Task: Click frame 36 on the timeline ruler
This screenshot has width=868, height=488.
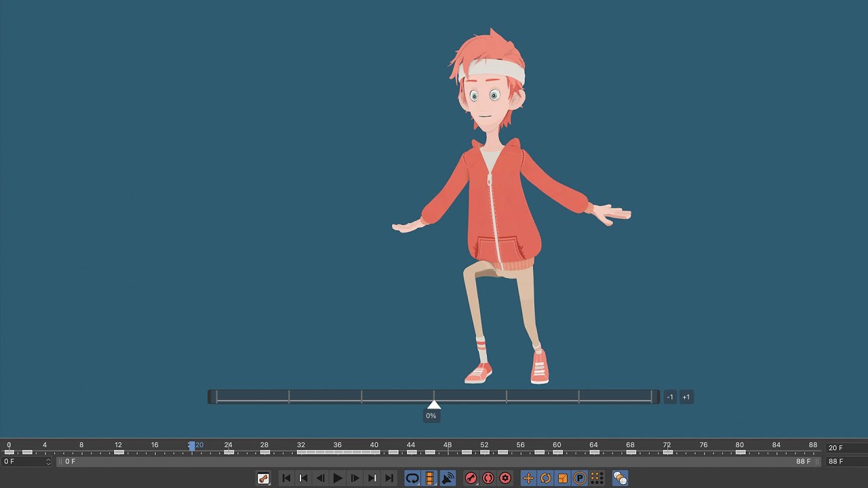Action: [x=337, y=445]
